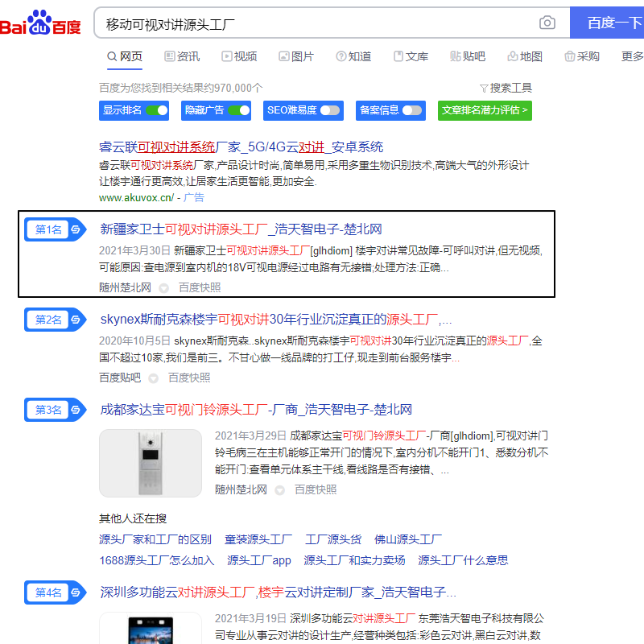Switch to the 地图 tab
This screenshot has height=644, width=644.
525,56
